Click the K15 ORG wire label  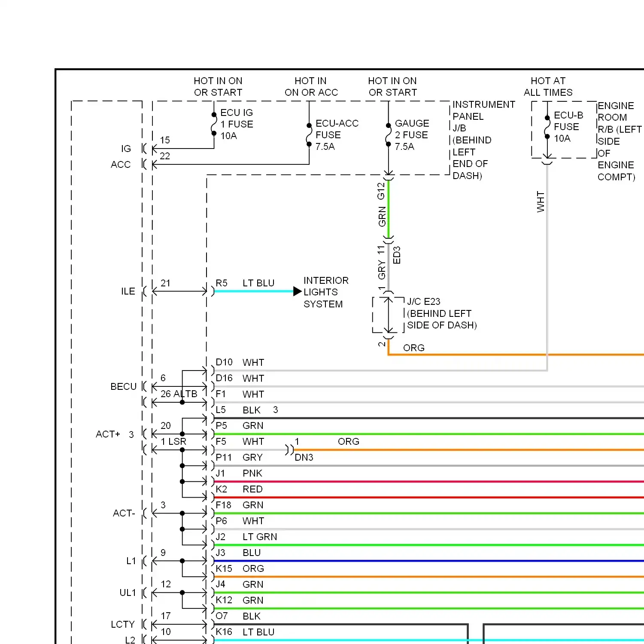240,568
